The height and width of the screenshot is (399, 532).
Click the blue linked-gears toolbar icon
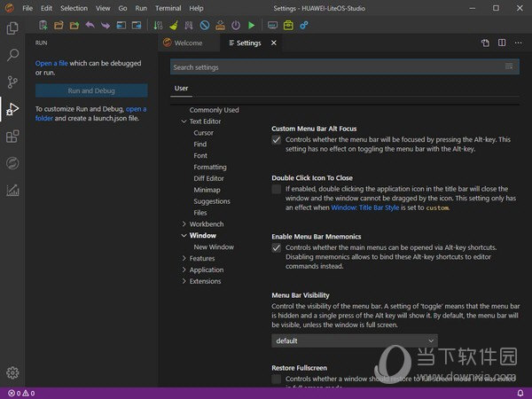point(304,25)
